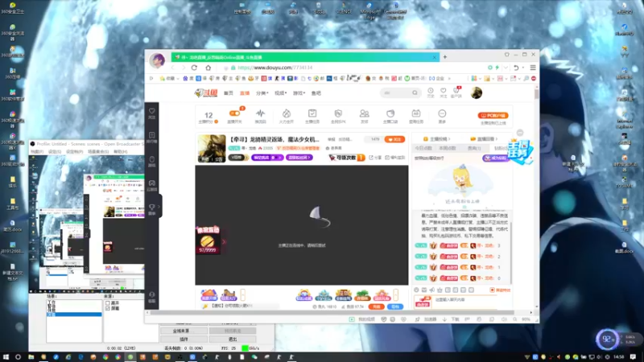Expand the video dropdown in the Douyu nav
The width and height of the screenshot is (644, 362).
tap(280, 93)
